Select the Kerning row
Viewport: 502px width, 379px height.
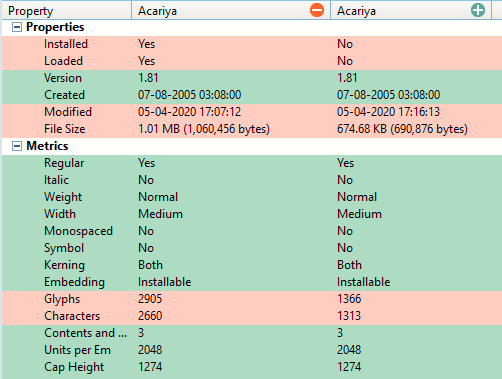point(252,265)
